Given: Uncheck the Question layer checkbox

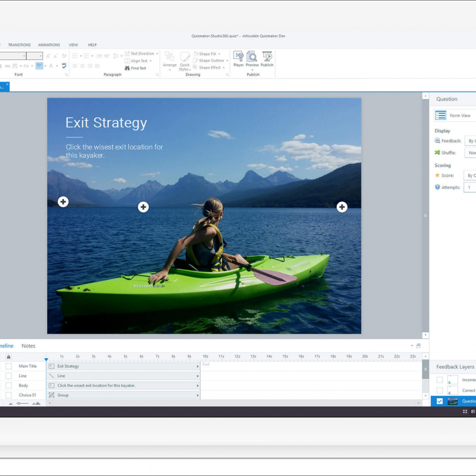Looking at the screenshot, I should [x=440, y=401].
